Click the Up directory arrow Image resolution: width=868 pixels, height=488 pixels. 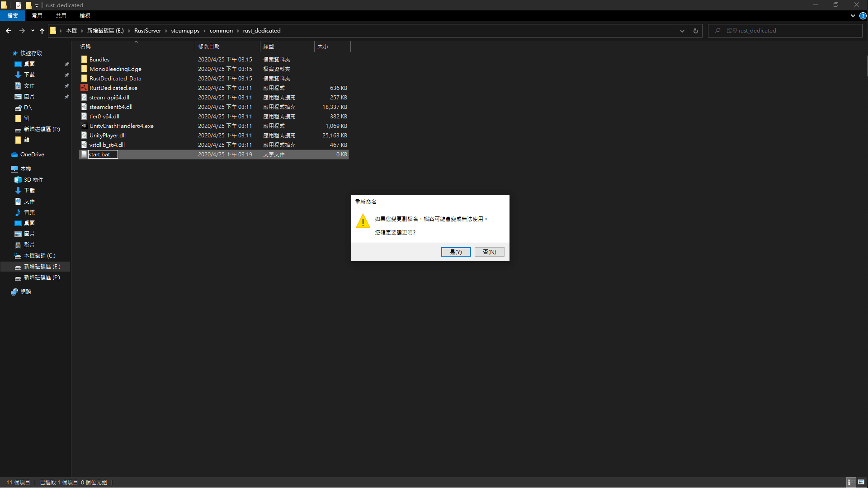coord(42,31)
